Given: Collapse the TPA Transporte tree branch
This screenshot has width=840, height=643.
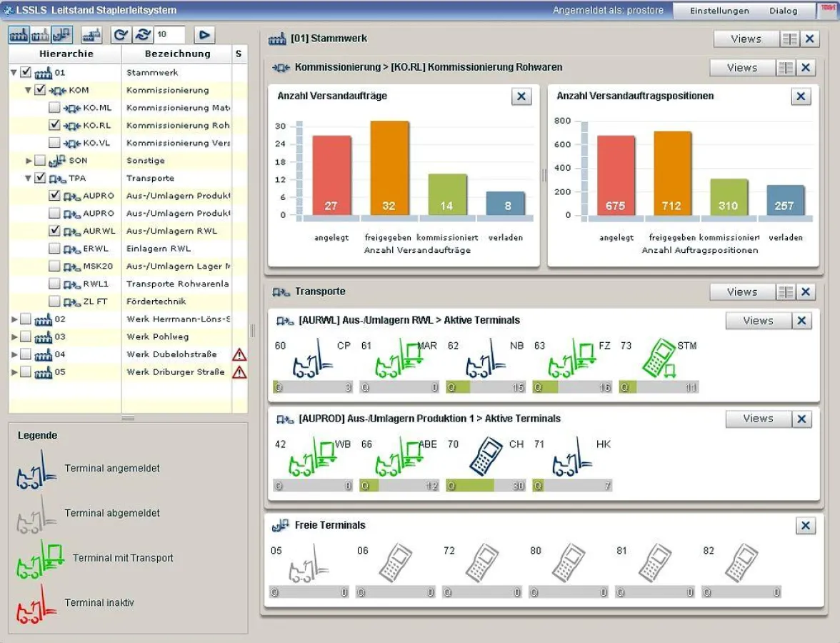Looking at the screenshot, I should coord(28,177).
